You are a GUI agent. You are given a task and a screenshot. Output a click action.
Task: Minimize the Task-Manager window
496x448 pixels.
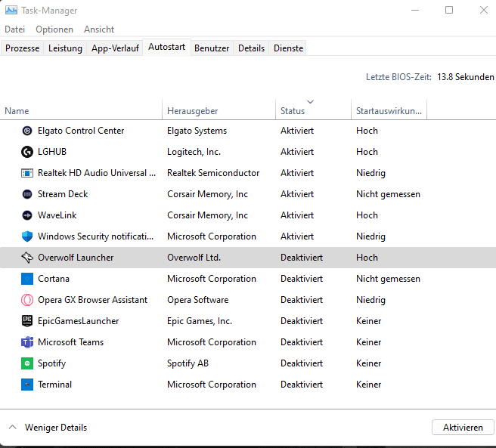(x=415, y=10)
